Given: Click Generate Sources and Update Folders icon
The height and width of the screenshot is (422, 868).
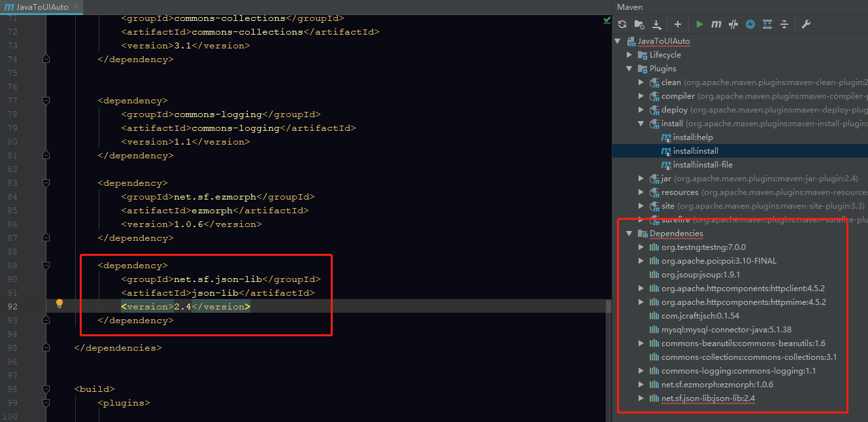Looking at the screenshot, I should pyautogui.click(x=639, y=24).
